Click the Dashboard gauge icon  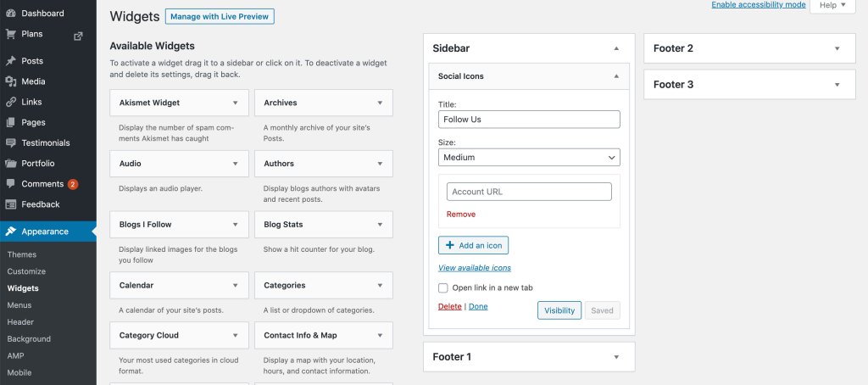point(10,14)
